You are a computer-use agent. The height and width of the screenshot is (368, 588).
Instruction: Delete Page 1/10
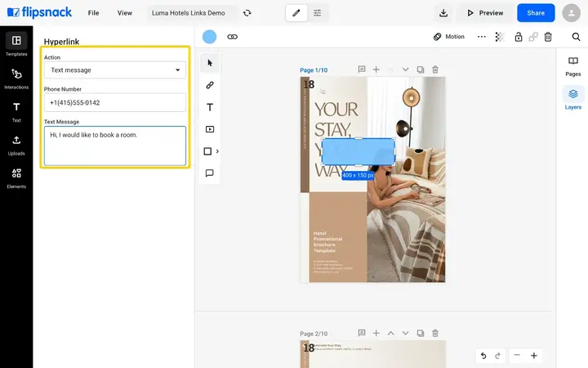click(435, 70)
